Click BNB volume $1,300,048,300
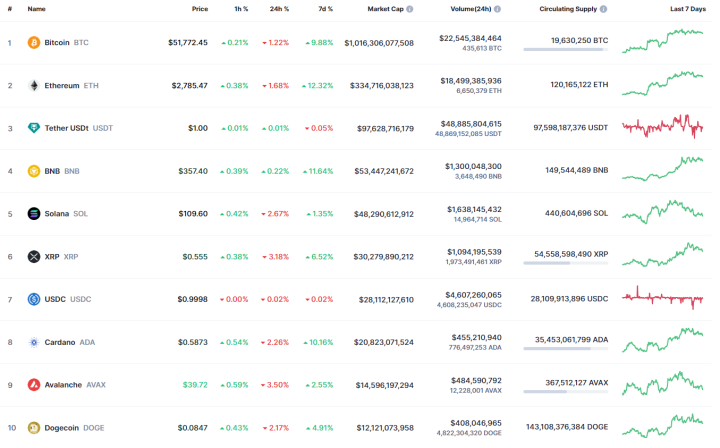 pyautogui.click(x=473, y=166)
